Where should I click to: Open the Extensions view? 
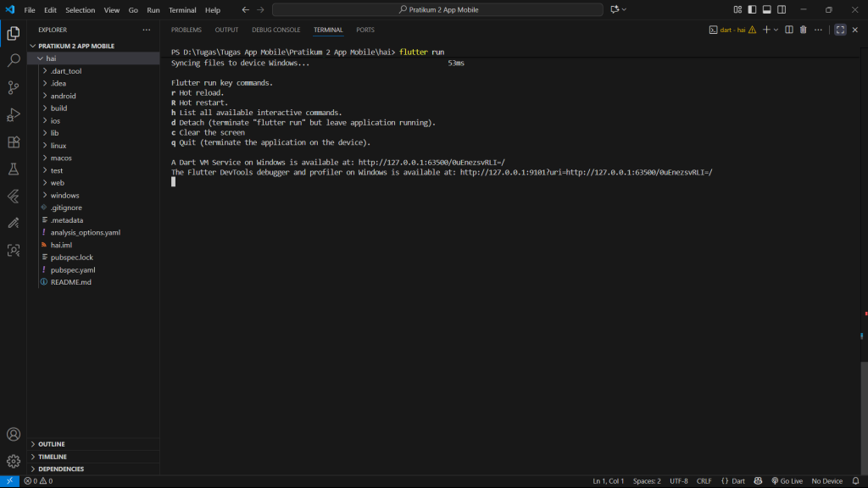[x=14, y=141]
